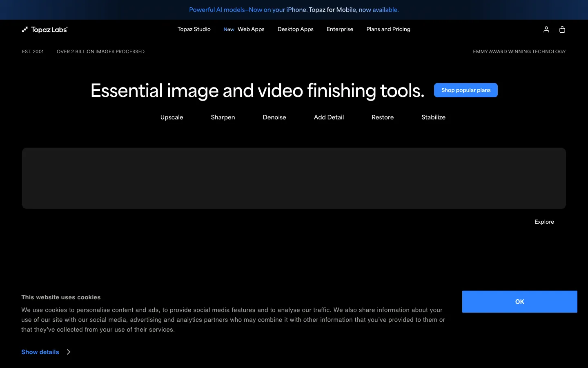Open Topaz for Mobile announcement banner
Image resolution: width=588 pixels, height=368 pixels.
click(294, 10)
